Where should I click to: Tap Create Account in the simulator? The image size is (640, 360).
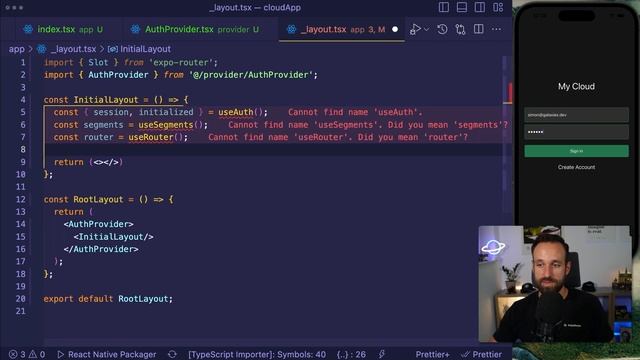pos(576,167)
